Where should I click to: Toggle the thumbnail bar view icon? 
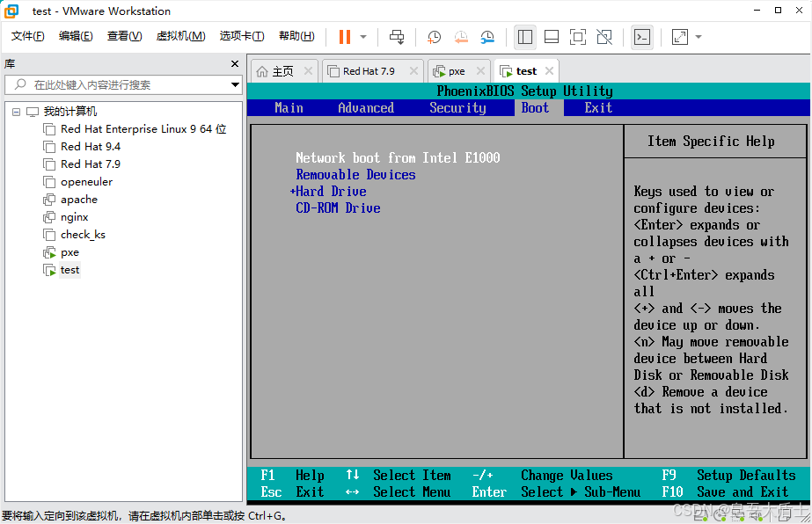tap(552, 37)
